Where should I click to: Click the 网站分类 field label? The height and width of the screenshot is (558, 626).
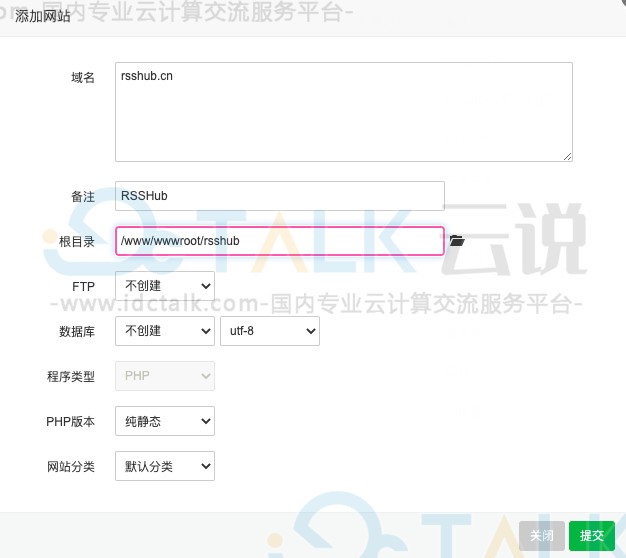(x=71, y=467)
